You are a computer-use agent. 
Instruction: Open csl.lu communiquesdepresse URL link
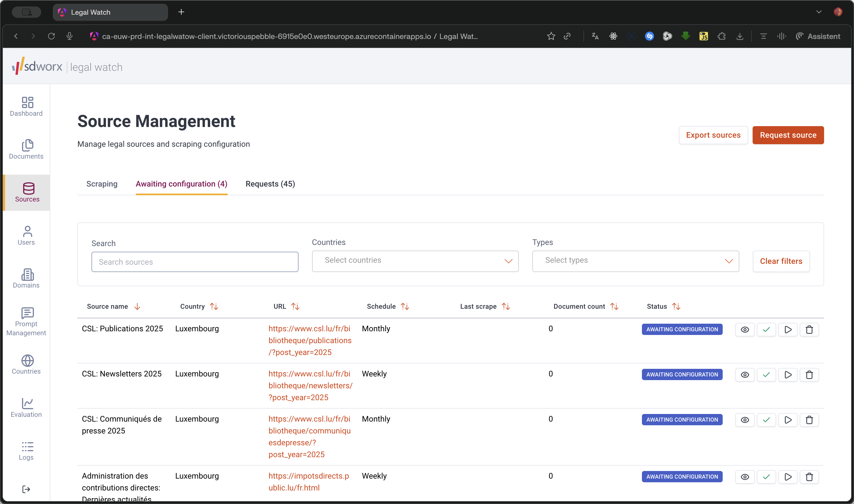(309, 437)
